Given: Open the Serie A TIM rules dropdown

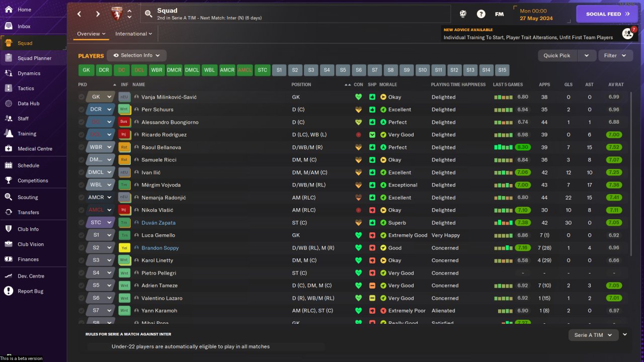Looking at the screenshot, I should 593,335.
